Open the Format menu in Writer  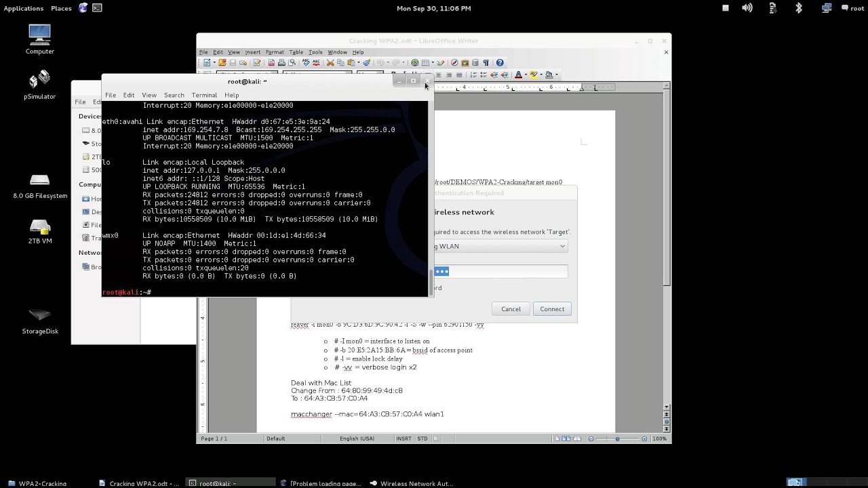pyautogui.click(x=275, y=52)
